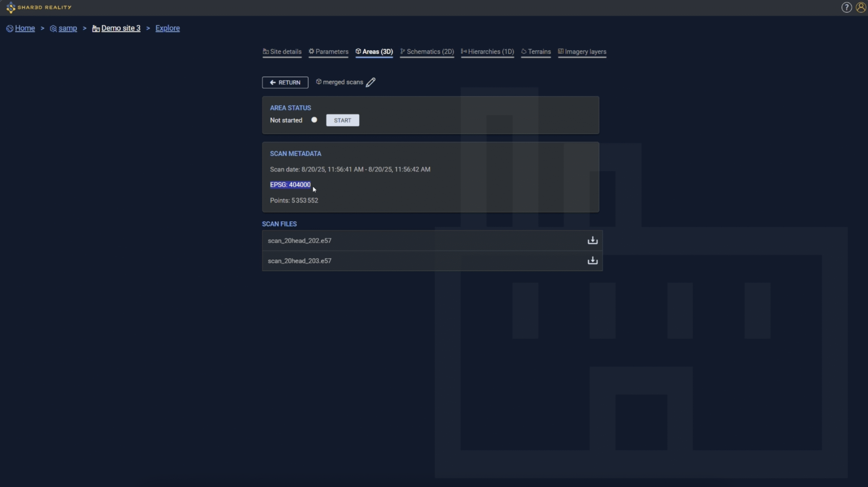The height and width of the screenshot is (487, 868).
Task: Click the highlighted EPSG: 404000 text
Action: click(290, 185)
